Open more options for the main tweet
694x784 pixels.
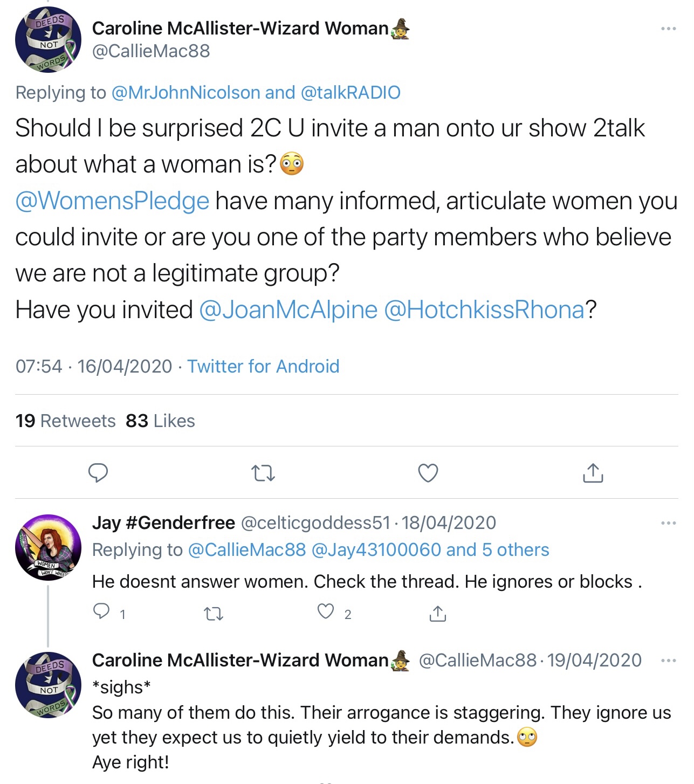click(x=668, y=29)
